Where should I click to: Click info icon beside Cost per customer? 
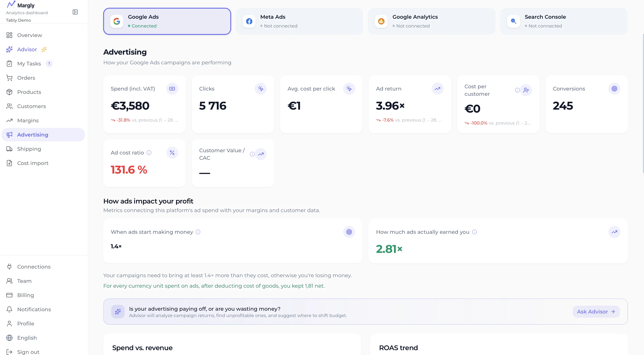point(518,90)
